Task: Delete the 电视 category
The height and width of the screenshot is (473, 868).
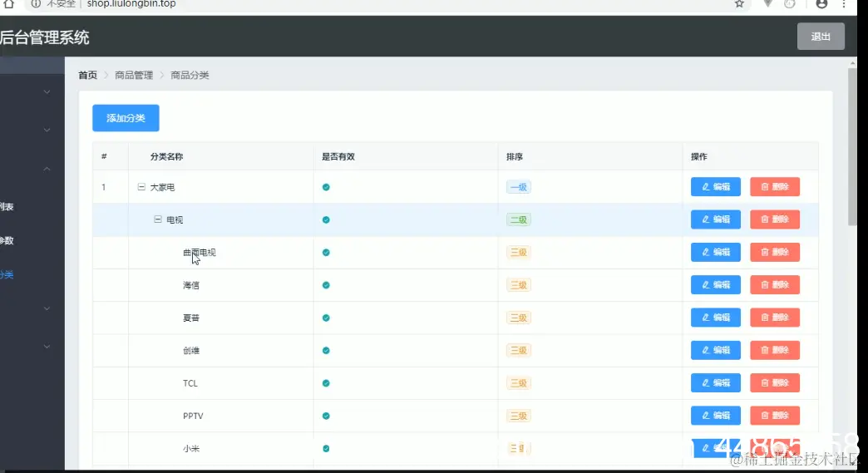Action: [x=775, y=219]
